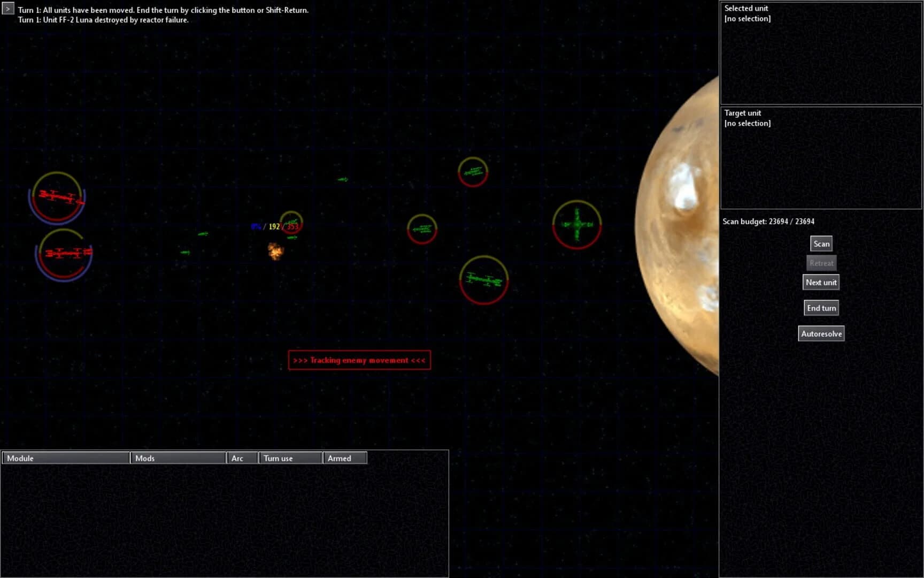
Task: Click the Scan budget 23694 readout
Action: click(768, 221)
